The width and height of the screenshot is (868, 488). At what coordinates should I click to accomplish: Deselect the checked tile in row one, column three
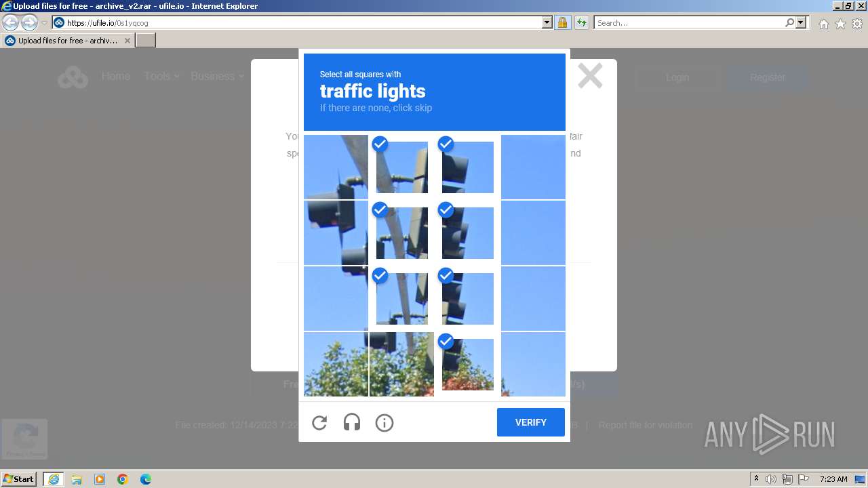pyautogui.click(x=467, y=167)
